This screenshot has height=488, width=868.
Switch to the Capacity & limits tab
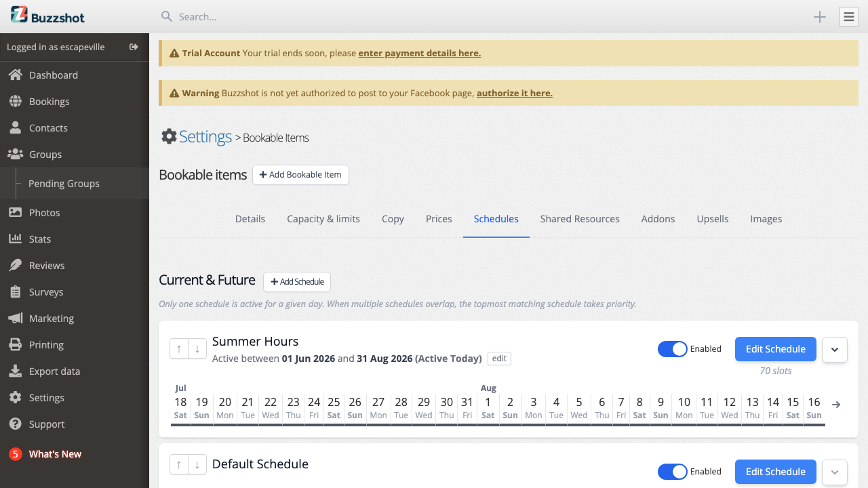point(323,219)
